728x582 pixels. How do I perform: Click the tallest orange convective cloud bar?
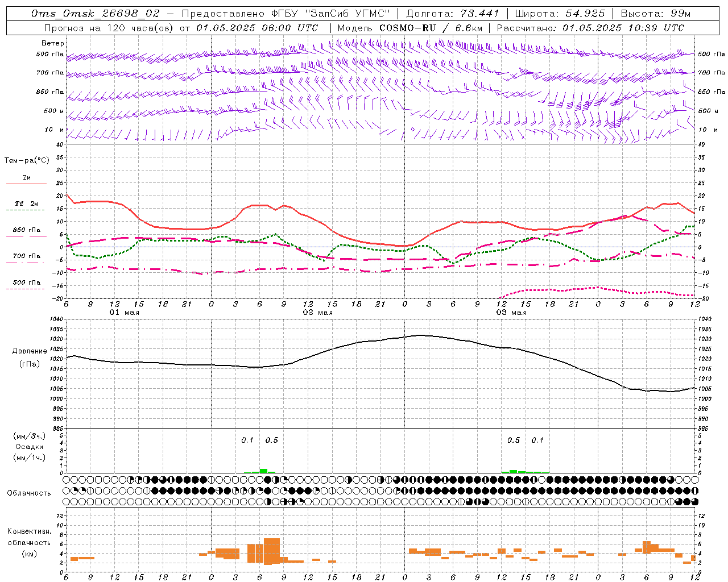pyautogui.click(x=272, y=550)
